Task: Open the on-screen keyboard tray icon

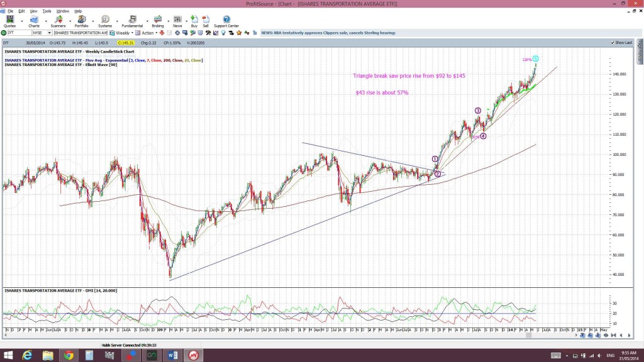Action: pos(556,356)
